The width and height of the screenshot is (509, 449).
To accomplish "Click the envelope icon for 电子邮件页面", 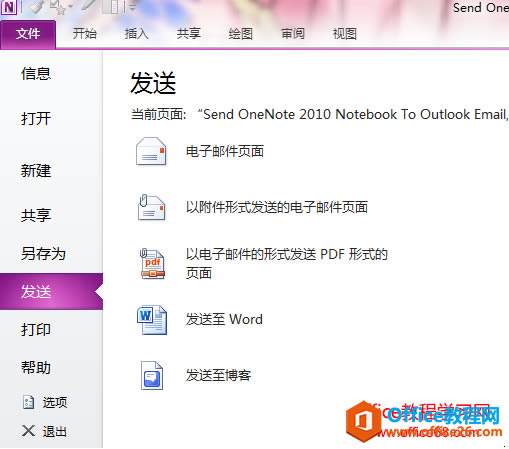I will (x=151, y=151).
